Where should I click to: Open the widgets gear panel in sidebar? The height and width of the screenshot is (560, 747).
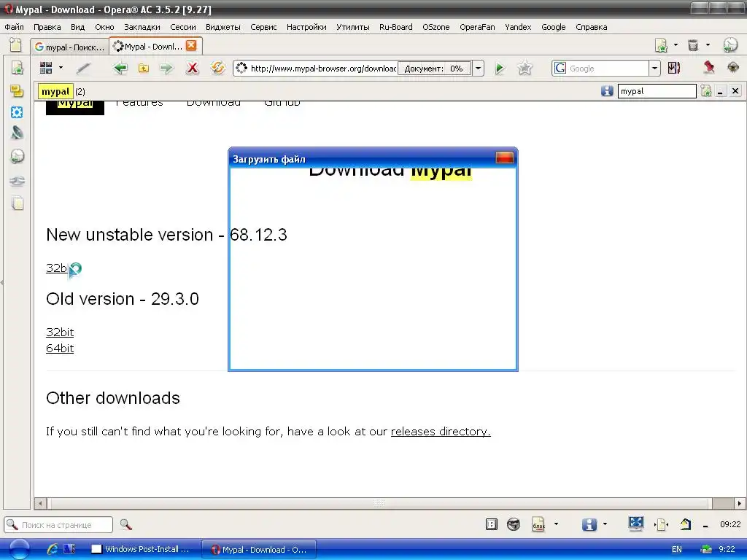18,112
